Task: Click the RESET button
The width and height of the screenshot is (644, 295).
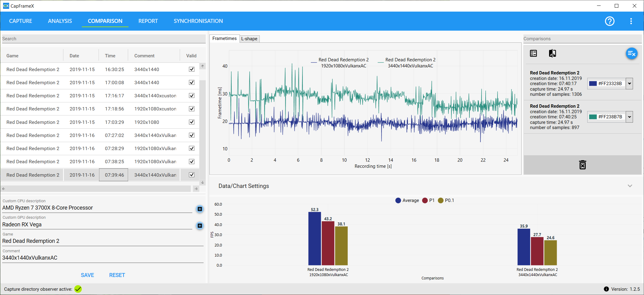Action: tap(117, 275)
